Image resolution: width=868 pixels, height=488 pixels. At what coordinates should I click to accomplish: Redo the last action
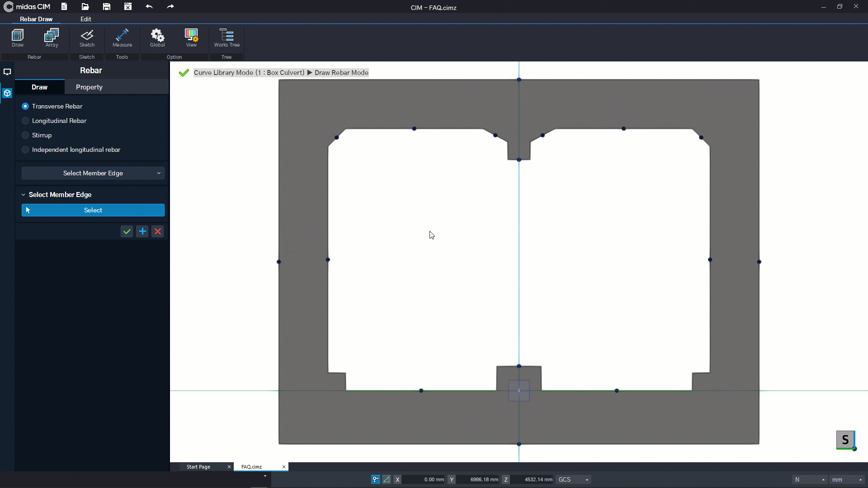170,7
